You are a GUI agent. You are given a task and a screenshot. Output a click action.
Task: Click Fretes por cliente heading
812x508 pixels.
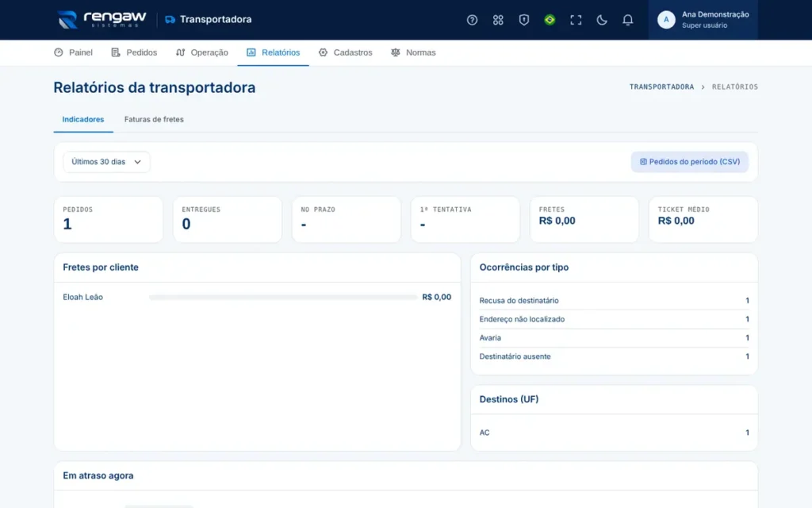(x=101, y=267)
